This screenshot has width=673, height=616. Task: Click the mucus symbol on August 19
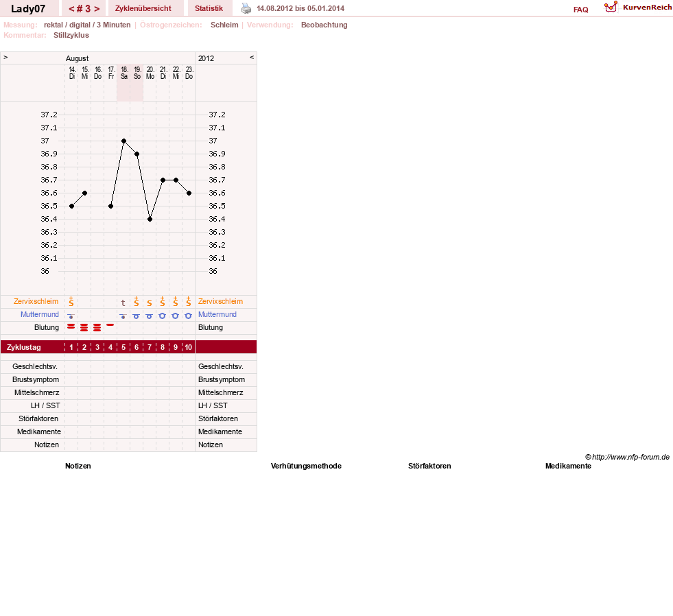(136, 301)
